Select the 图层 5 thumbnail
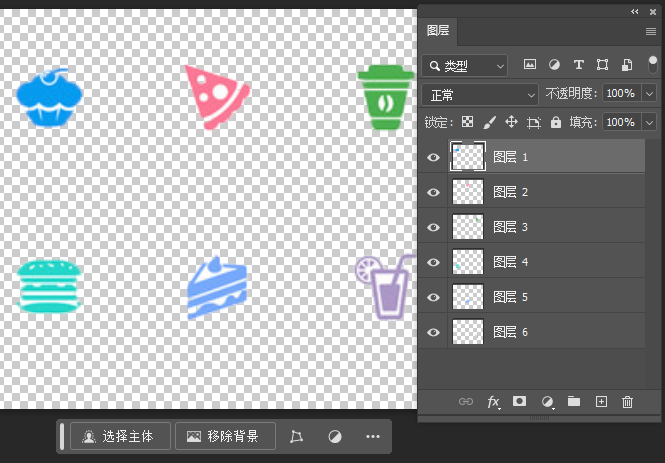Screen dimensions: 665x463 (467, 297)
